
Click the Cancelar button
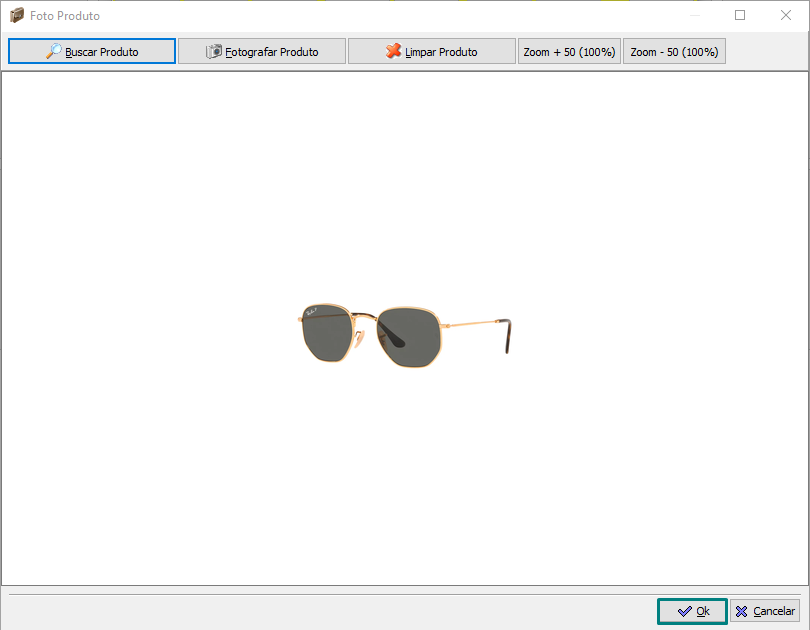pyautogui.click(x=765, y=611)
